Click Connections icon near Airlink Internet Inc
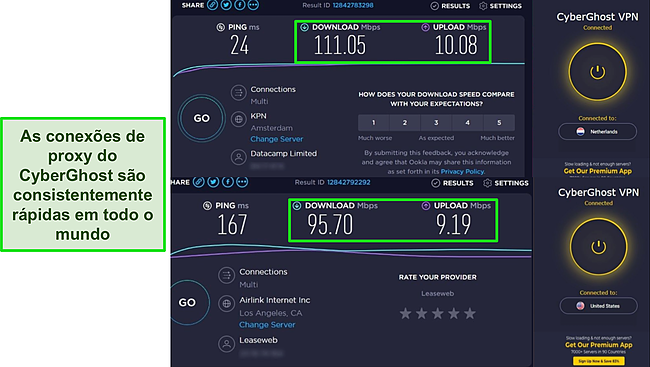650x367 pixels. 227,275
